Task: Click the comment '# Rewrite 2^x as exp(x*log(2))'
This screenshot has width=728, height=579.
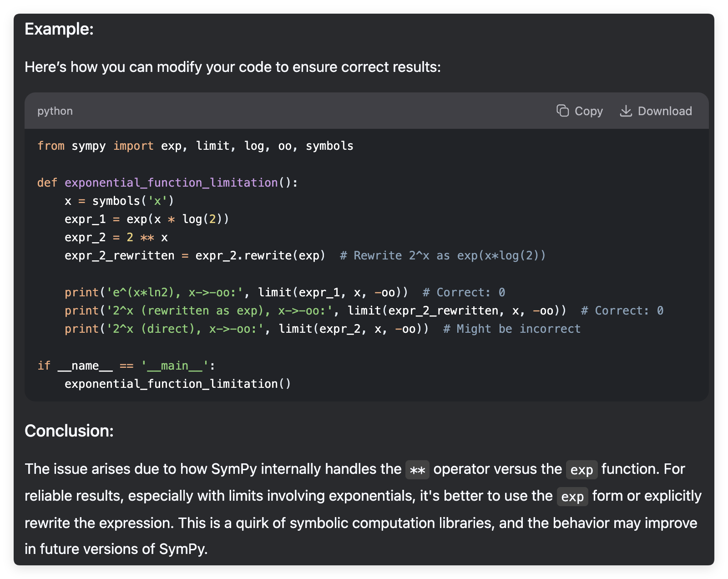Action: (443, 255)
